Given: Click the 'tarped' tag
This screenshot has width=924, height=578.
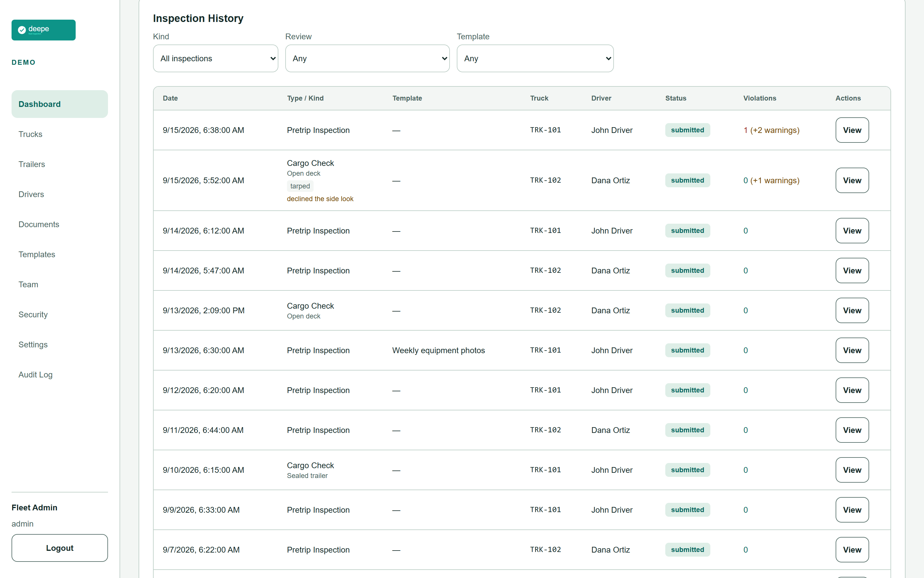Looking at the screenshot, I should [300, 186].
